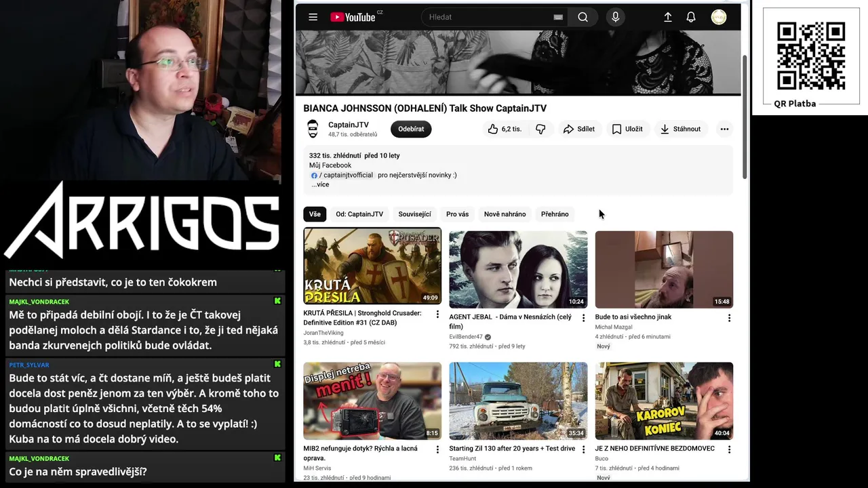Click the magnifier search button
868x488 pixels.
point(583,17)
